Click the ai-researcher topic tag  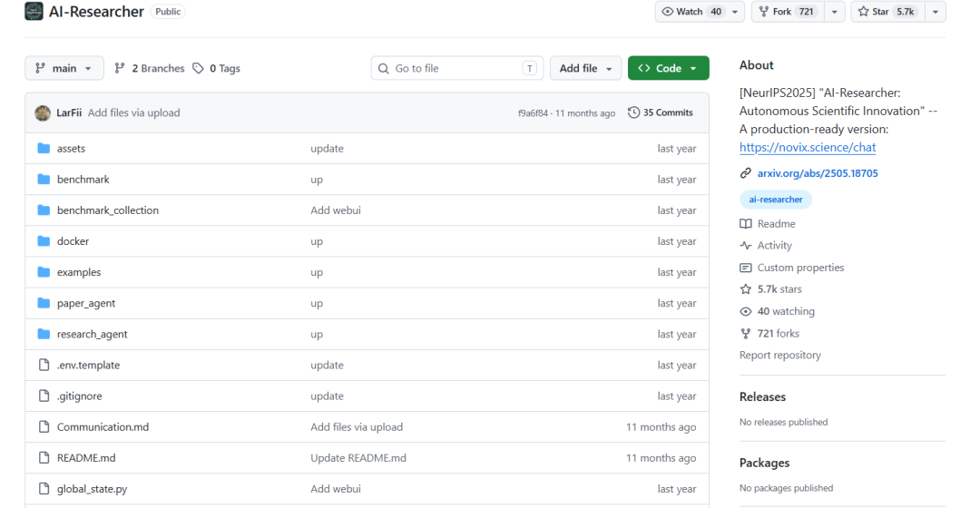(776, 200)
